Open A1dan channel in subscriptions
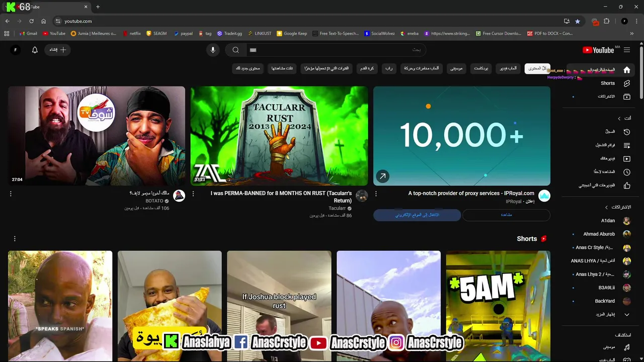 600,221
